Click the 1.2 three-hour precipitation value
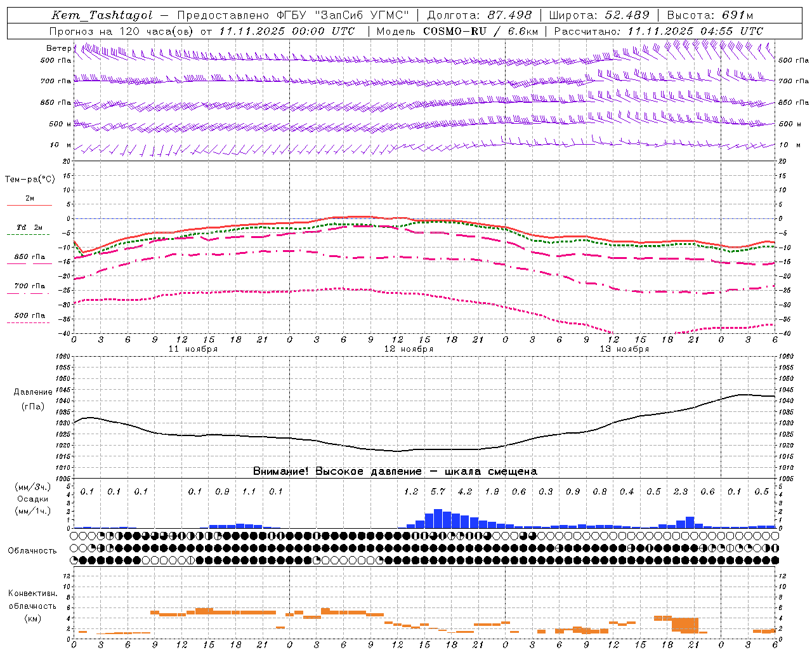812x650 pixels. pos(411,492)
